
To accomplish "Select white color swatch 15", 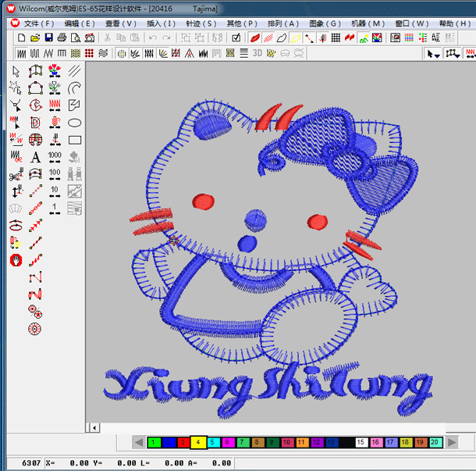I will [361, 442].
